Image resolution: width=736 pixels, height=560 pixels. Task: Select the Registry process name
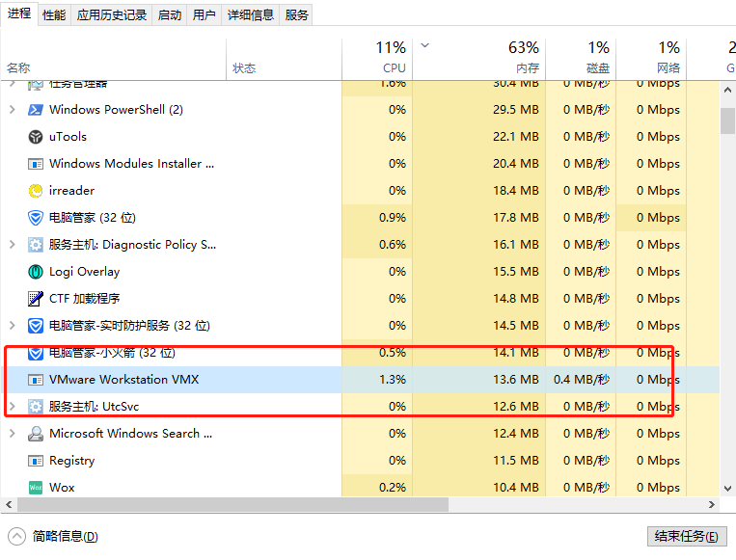(x=71, y=461)
